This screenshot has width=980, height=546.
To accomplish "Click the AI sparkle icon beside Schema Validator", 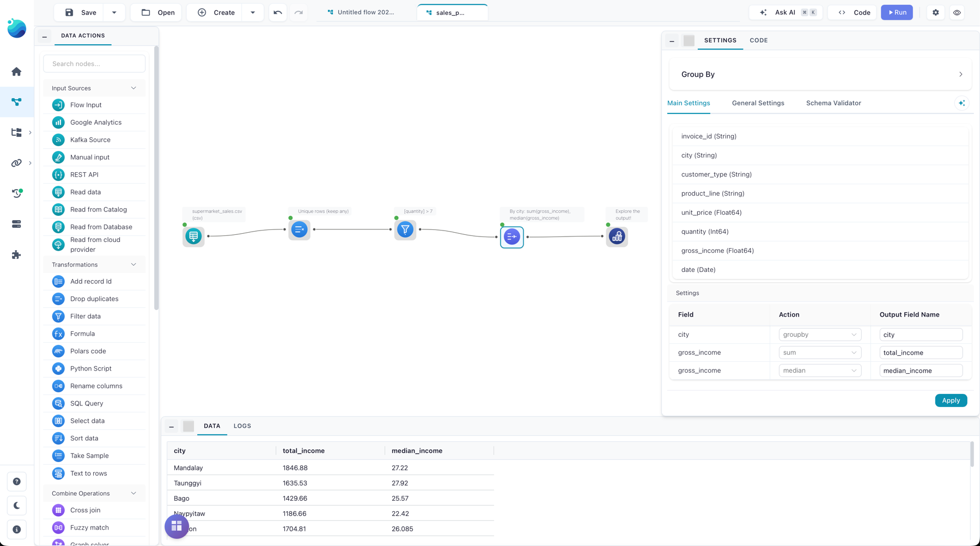I will click(x=961, y=103).
